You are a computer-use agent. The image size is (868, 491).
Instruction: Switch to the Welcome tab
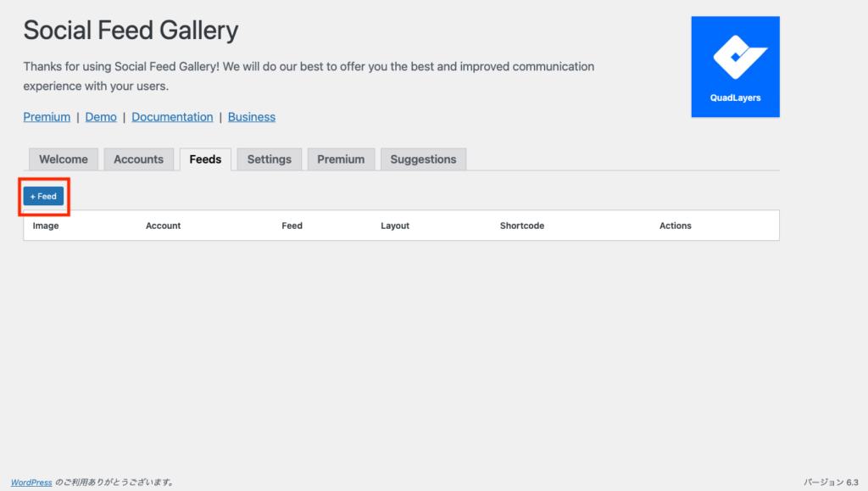pyautogui.click(x=64, y=159)
